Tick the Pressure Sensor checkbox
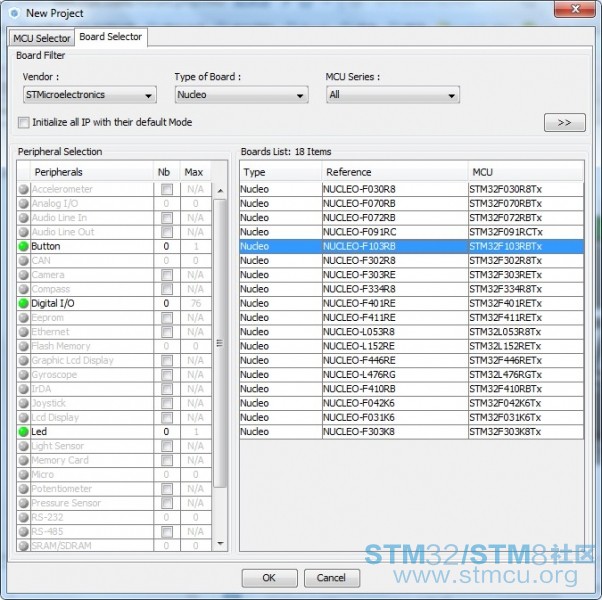 tap(167, 503)
